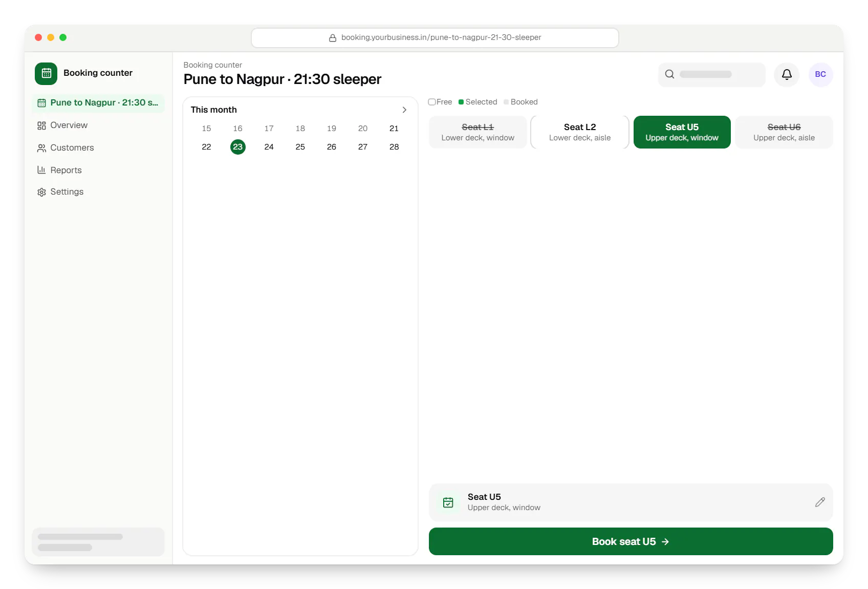Pick date 22 in the calendar

point(207,147)
